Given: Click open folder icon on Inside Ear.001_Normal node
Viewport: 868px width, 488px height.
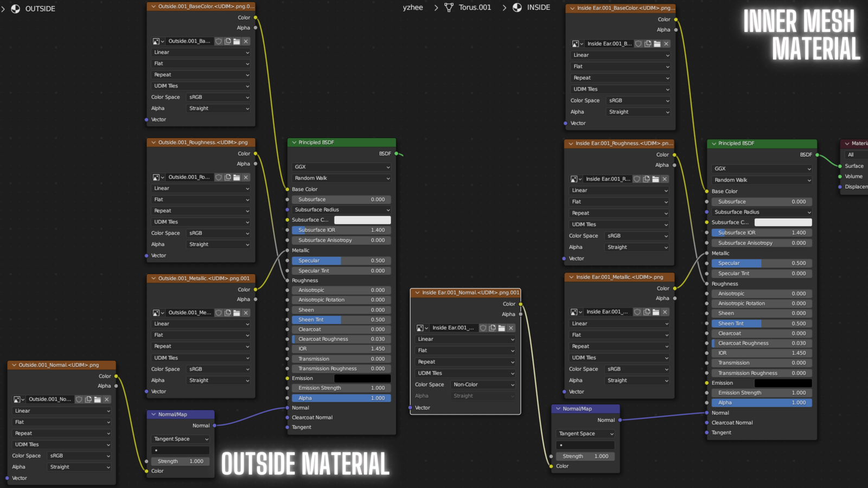Looking at the screenshot, I should 501,328.
